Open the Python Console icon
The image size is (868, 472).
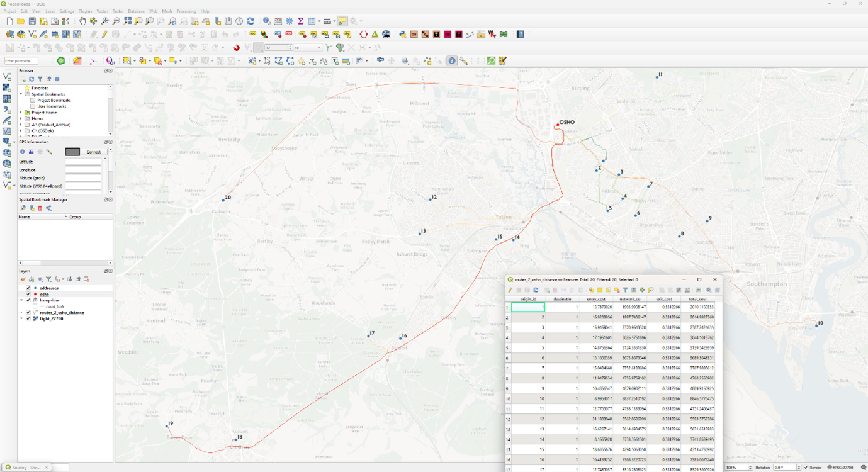403,35
